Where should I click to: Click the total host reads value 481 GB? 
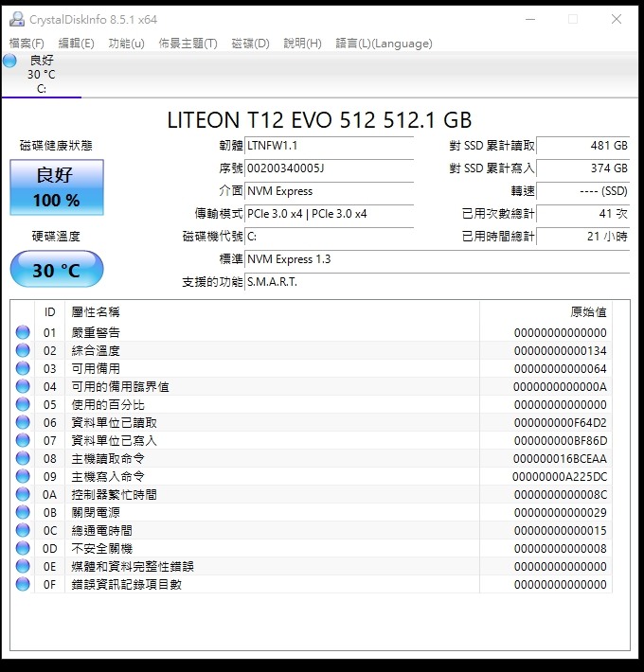583,146
